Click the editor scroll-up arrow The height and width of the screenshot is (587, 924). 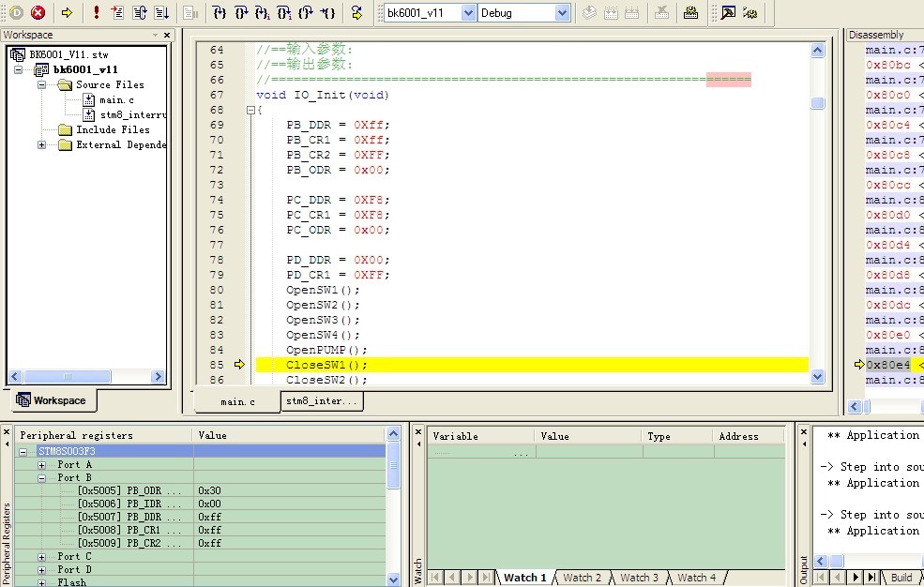pyautogui.click(x=817, y=50)
